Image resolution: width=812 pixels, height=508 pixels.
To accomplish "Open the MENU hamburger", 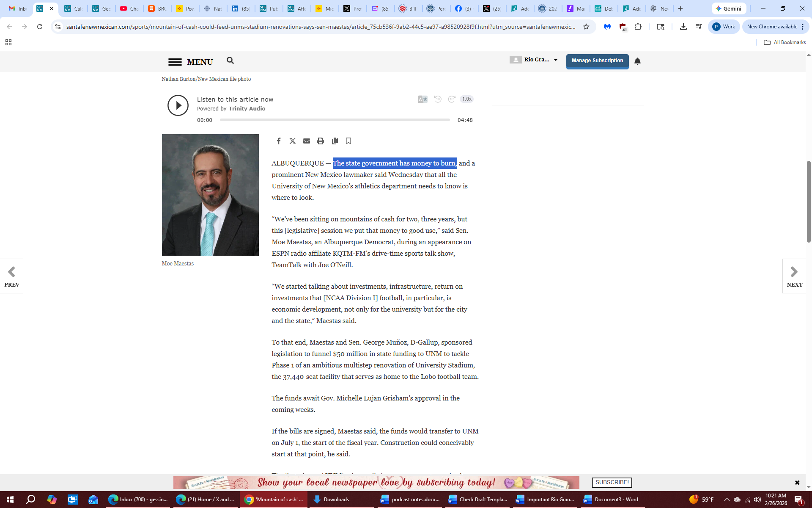I will tap(175, 62).
